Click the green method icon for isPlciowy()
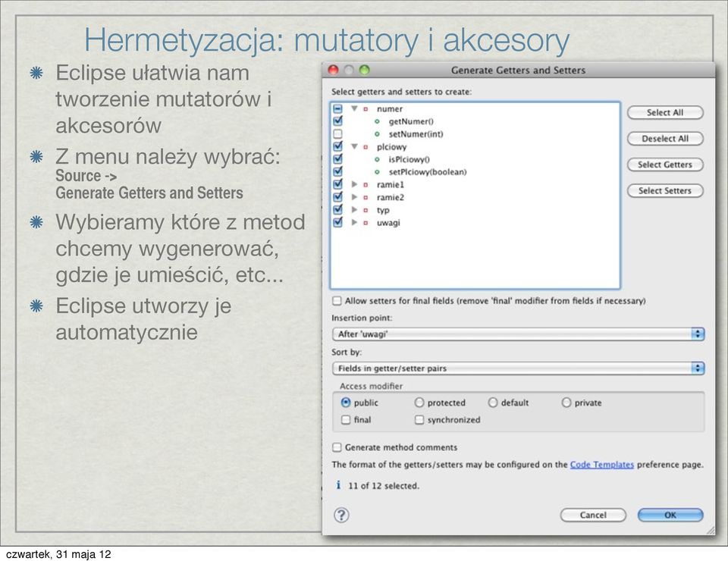 (x=377, y=160)
